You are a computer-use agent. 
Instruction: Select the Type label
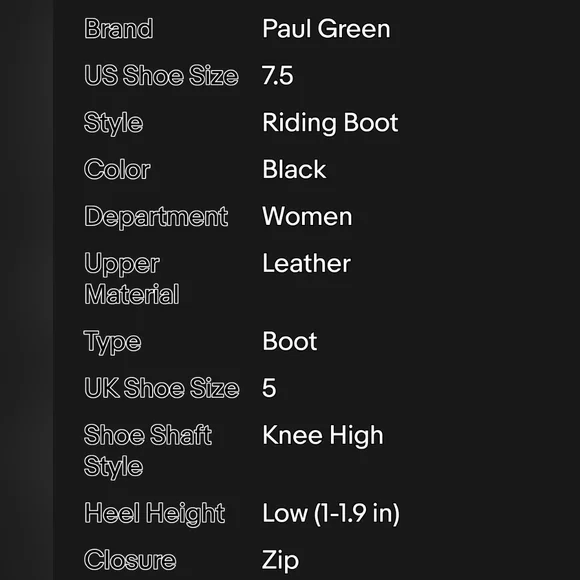112,342
